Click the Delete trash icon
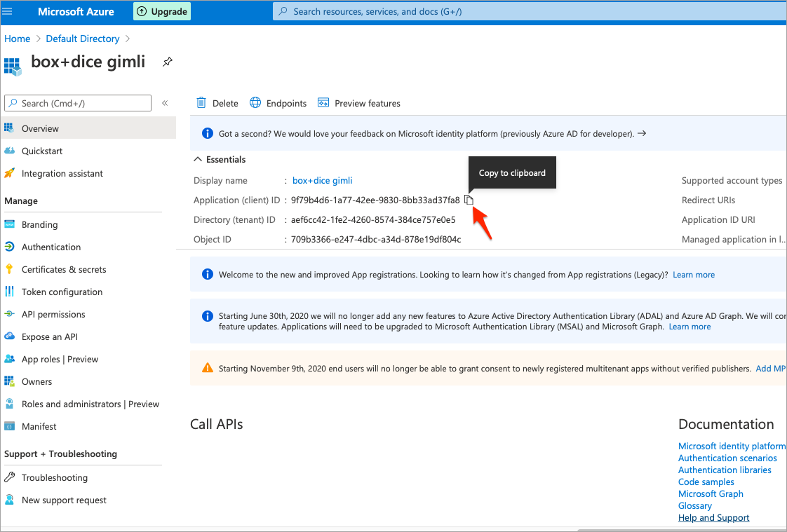The height and width of the screenshot is (532, 787). pos(201,103)
